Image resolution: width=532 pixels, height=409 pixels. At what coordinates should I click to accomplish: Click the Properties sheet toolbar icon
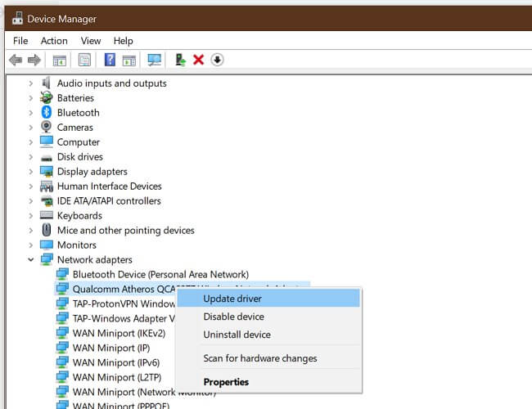pos(84,60)
